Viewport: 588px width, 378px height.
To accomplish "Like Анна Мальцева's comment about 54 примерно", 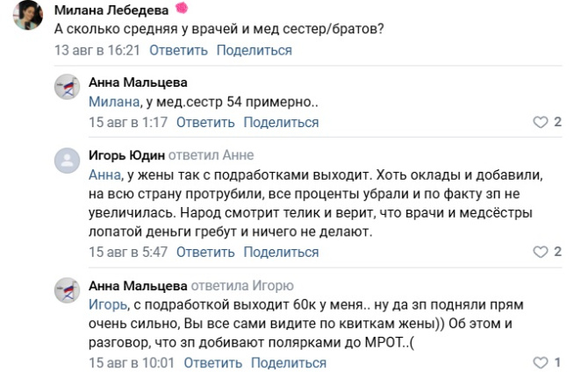I will (x=541, y=122).
